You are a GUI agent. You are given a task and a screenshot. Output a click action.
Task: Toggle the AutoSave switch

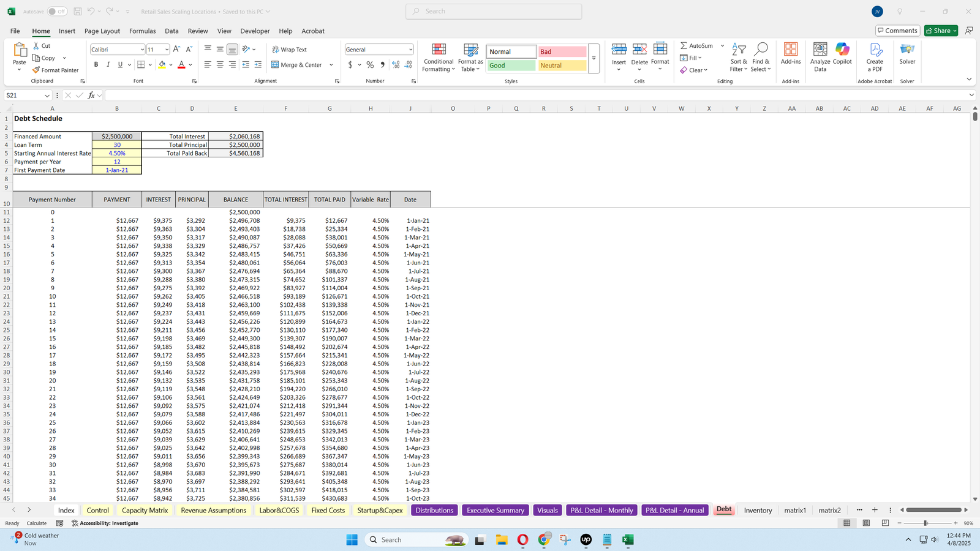coord(57,12)
